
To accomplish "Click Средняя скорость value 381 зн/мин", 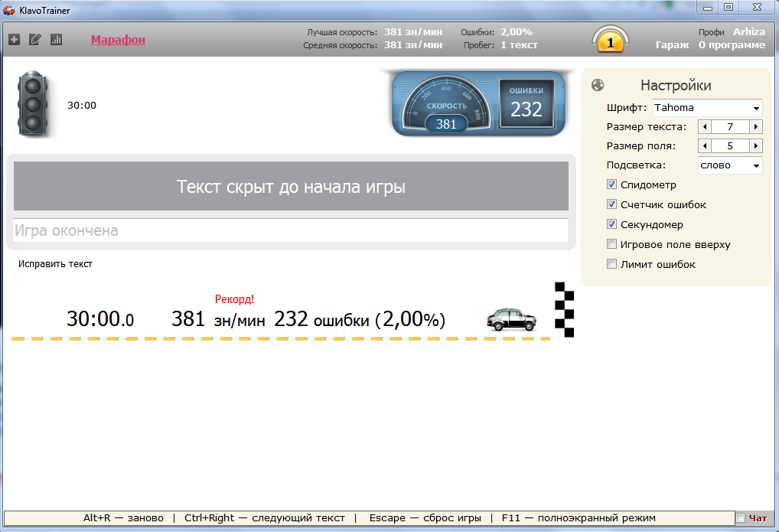I will click(413, 44).
